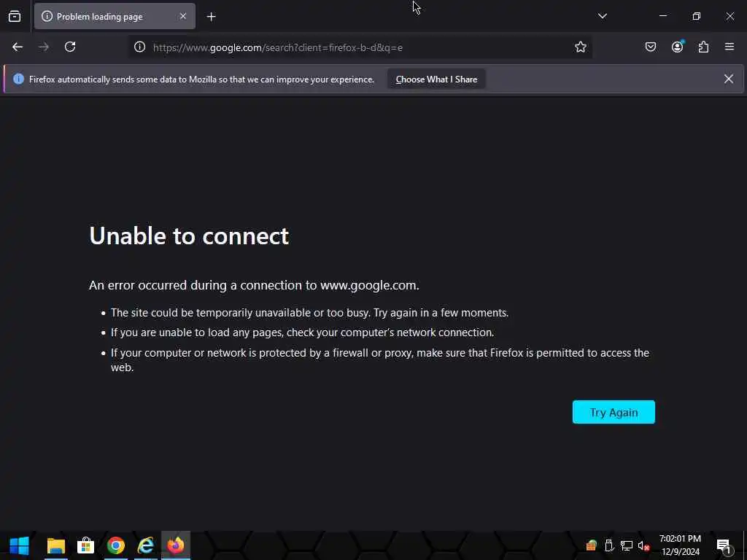Dismiss the Mozilla data notification bar
747x560 pixels.
click(x=729, y=79)
